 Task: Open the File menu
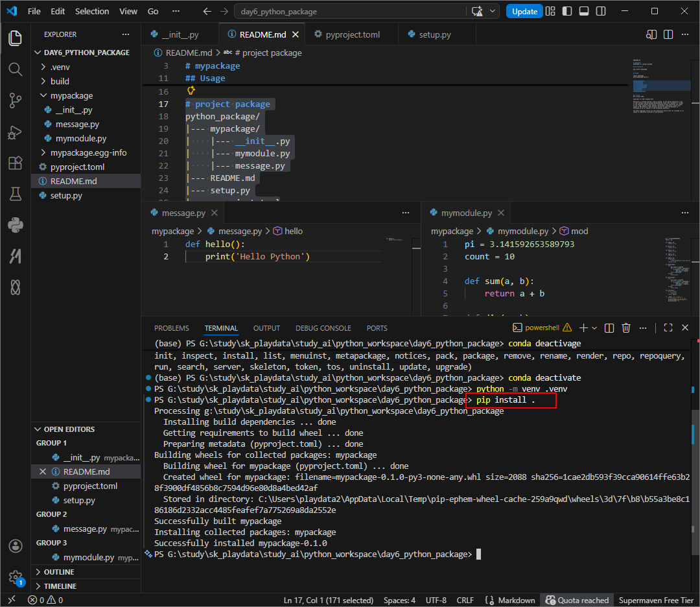[x=34, y=11]
